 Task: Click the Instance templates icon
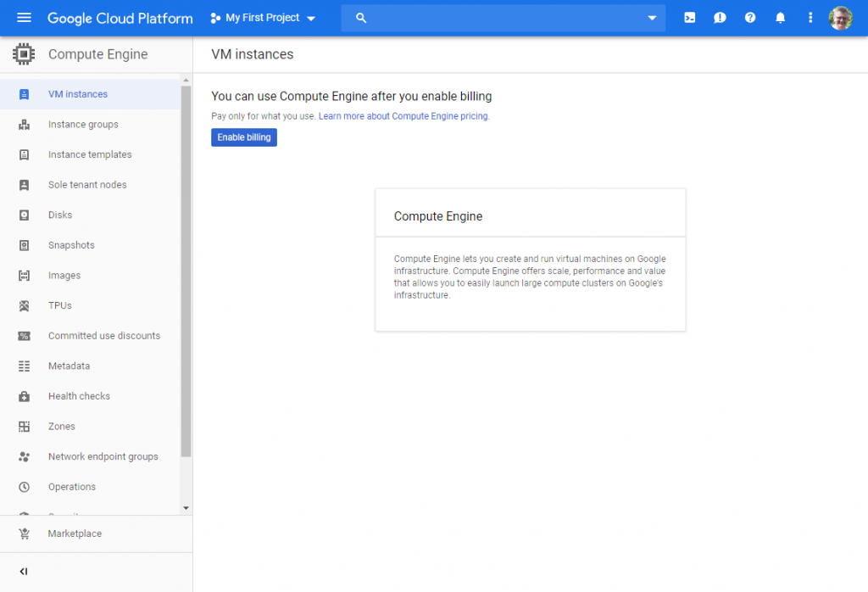(24, 154)
